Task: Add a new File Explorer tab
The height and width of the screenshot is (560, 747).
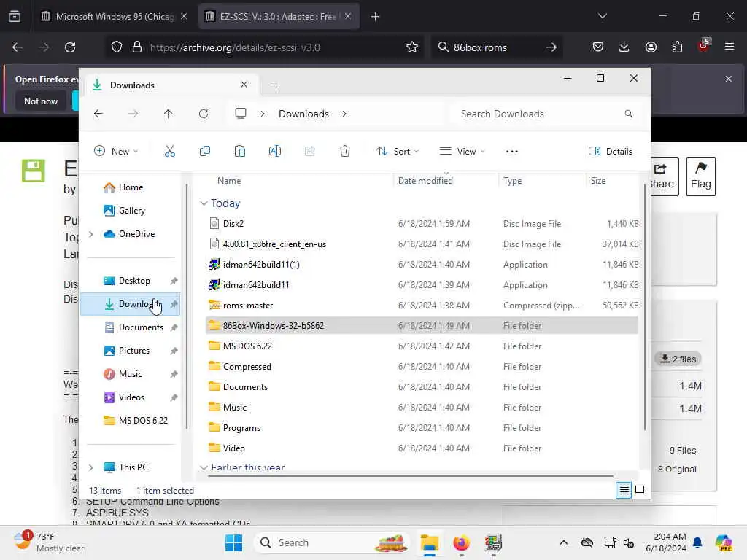Action: [x=276, y=85]
